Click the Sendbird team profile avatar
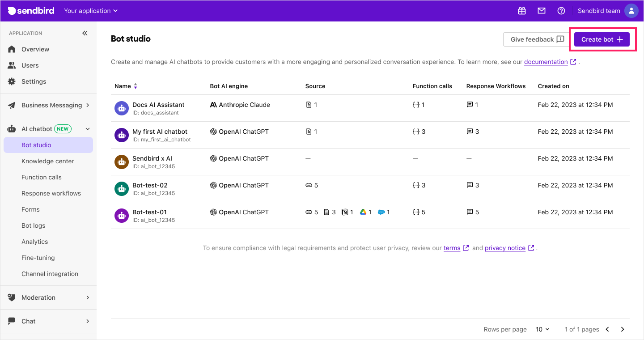 [x=631, y=11]
